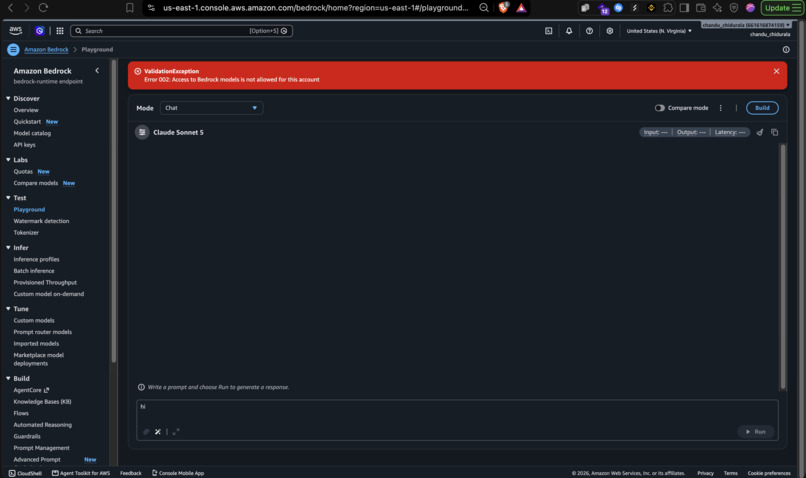Go to API keys page
Viewport: 806px width, 478px height.
coord(24,145)
